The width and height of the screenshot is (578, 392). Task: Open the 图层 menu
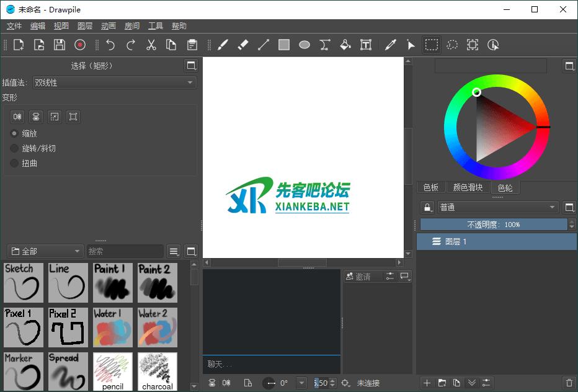pos(84,25)
